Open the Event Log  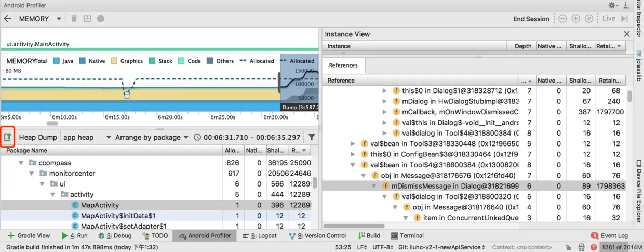click(x=609, y=235)
